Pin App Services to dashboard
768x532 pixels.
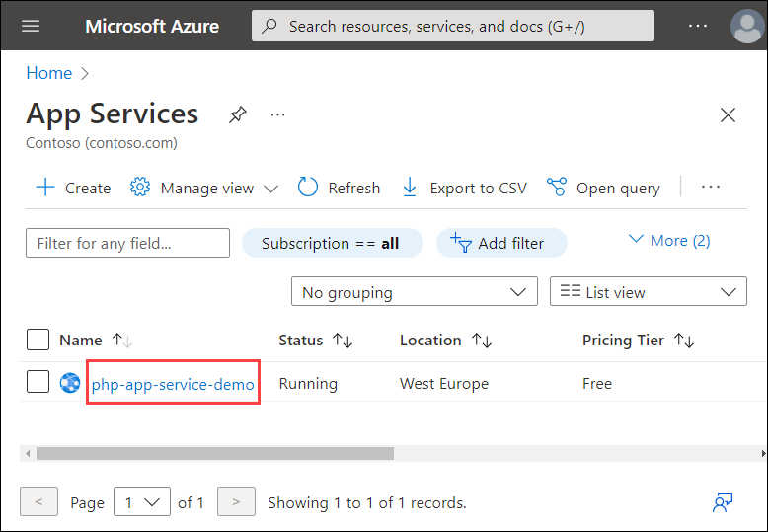tap(237, 114)
